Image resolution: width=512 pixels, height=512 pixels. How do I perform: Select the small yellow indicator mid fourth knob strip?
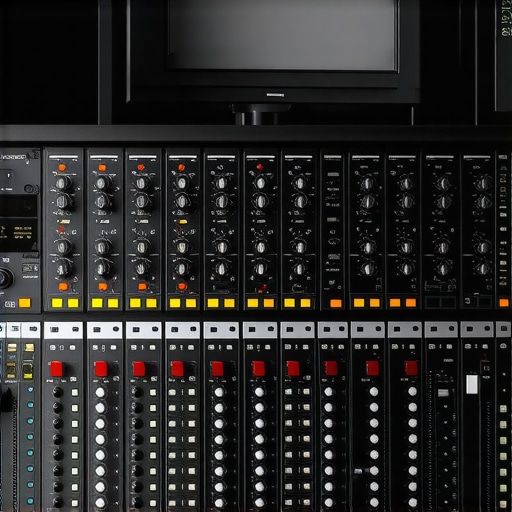coord(183,222)
